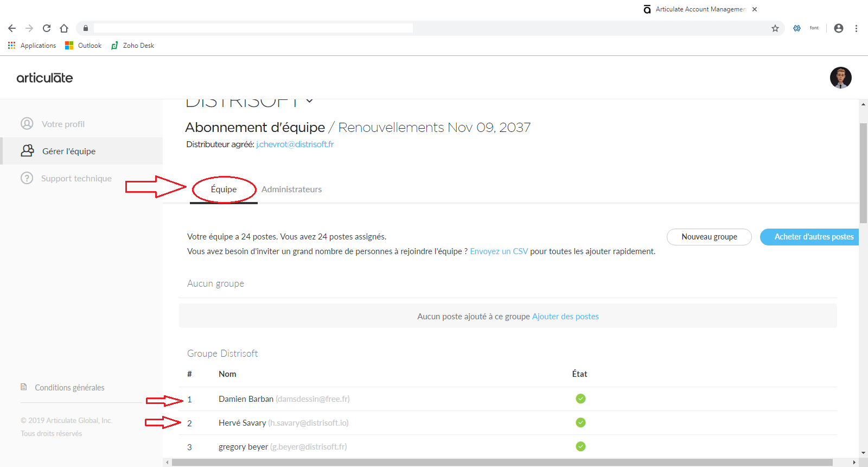Click the green status check for gregory beyer
The height and width of the screenshot is (467, 868).
[x=580, y=446]
